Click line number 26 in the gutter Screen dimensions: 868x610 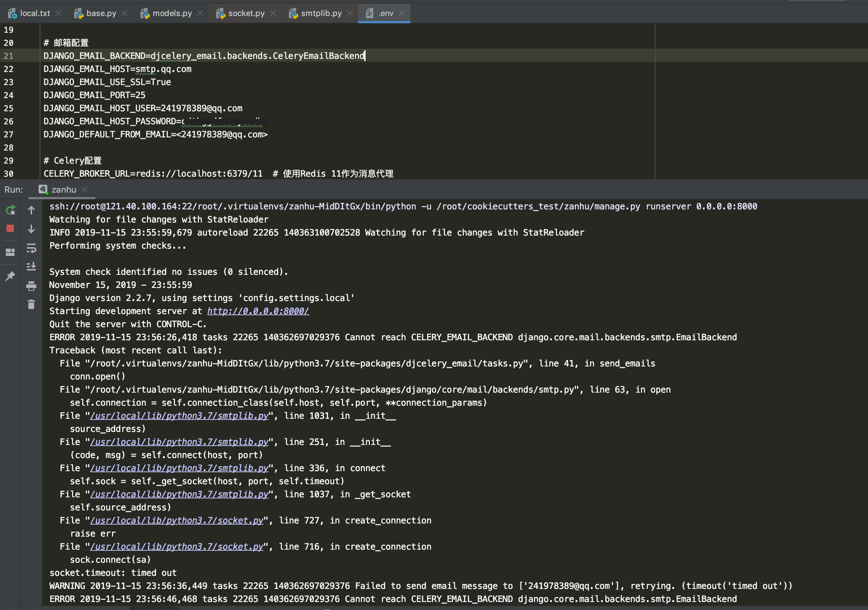(9, 122)
